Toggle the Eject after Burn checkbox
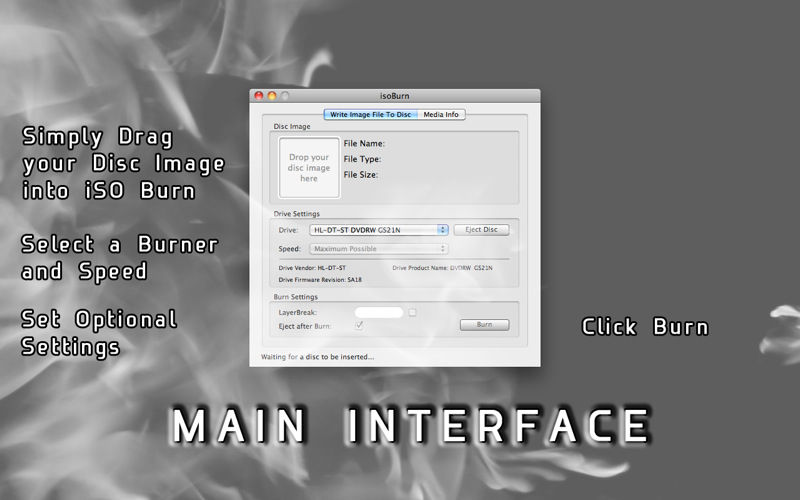800x500 pixels. pyautogui.click(x=359, y=325)
